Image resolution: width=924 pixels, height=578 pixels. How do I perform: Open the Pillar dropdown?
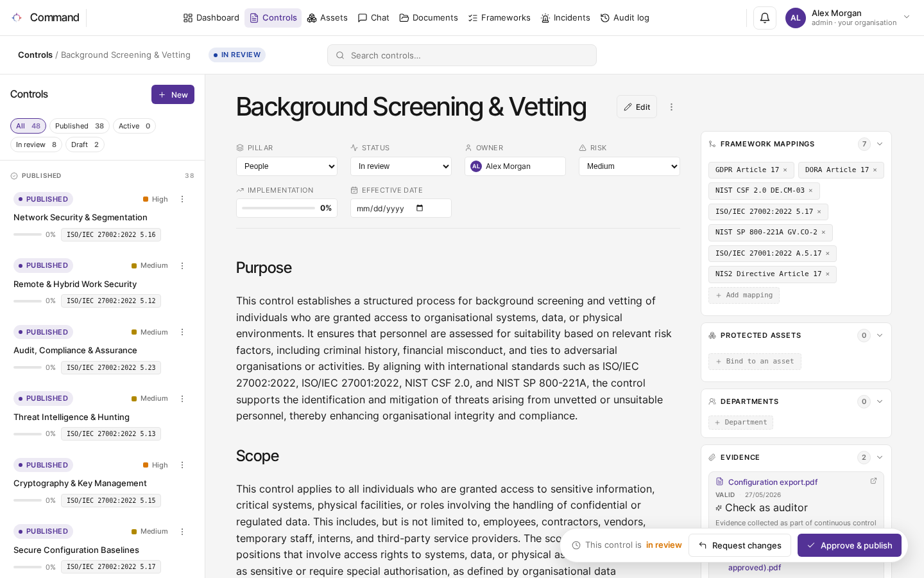click(x=287, y=166)
